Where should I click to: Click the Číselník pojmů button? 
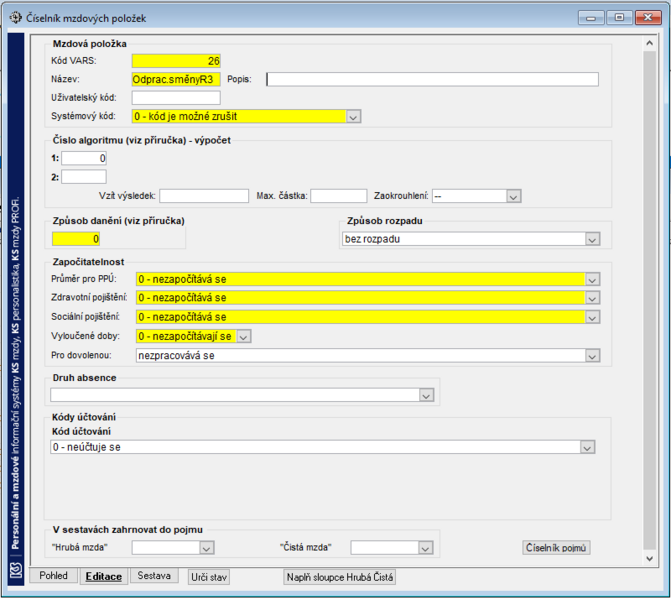pyautogui.click(x=556, y=548)
